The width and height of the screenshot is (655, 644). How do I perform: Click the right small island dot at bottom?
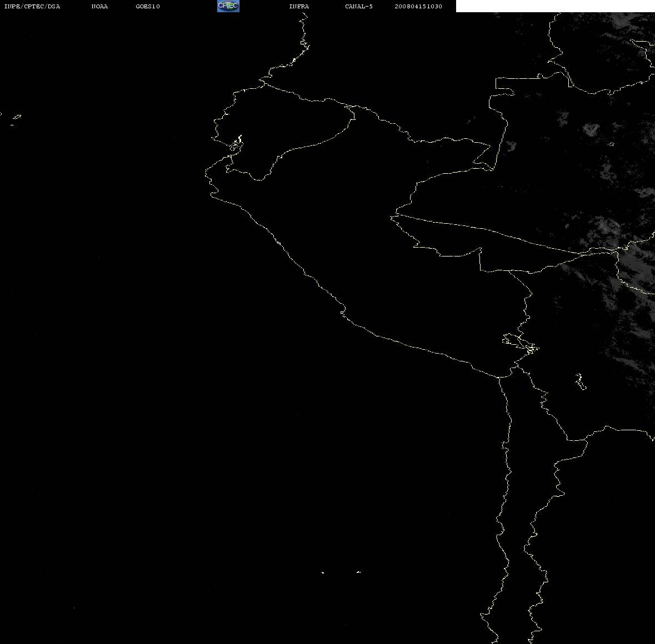coord(359,572)
